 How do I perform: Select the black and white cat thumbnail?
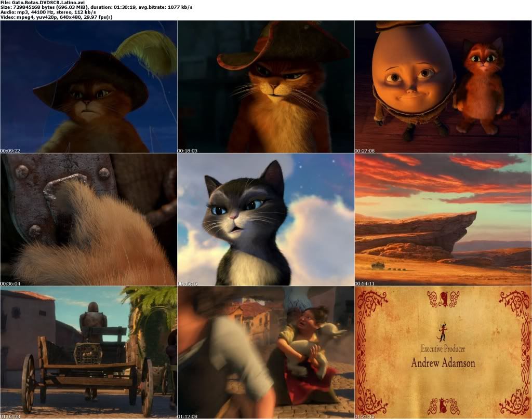point(265,219)
